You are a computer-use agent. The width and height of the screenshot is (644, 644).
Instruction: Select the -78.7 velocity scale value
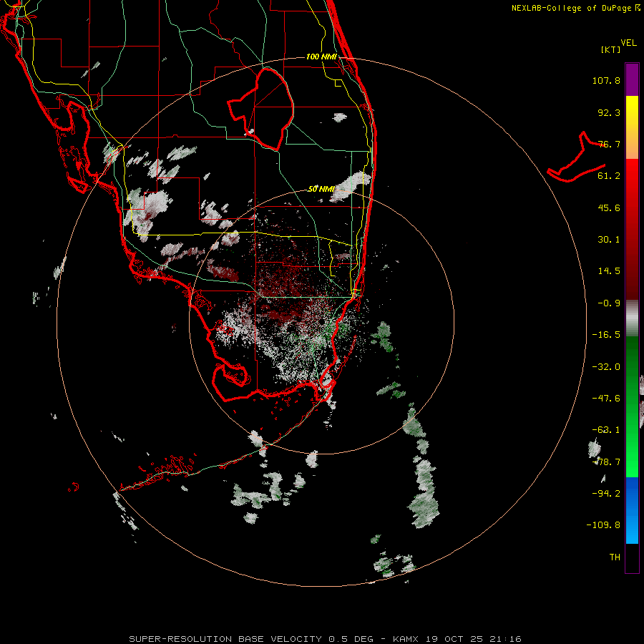tap(606, 462)
